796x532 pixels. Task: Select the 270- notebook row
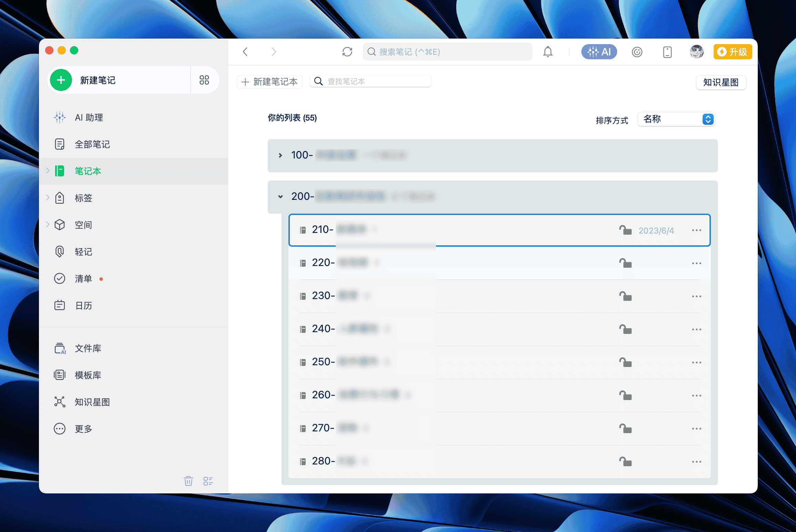coord(499,428)
